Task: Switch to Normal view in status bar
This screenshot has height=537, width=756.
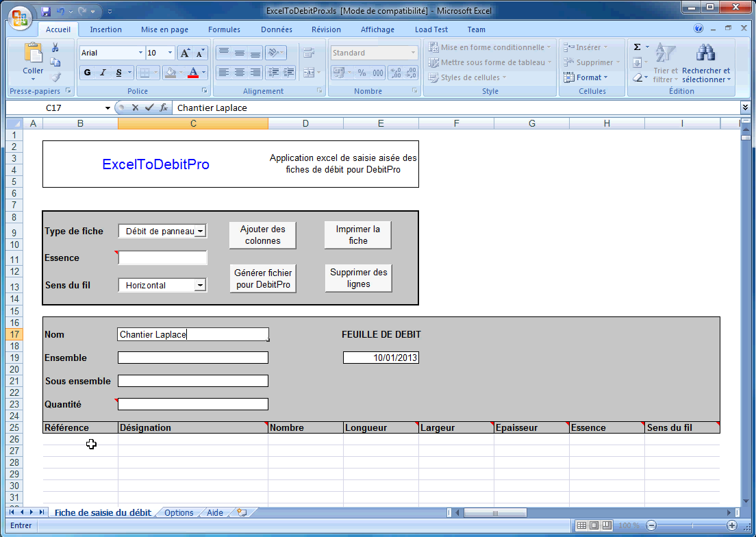Action: point(582,525)
